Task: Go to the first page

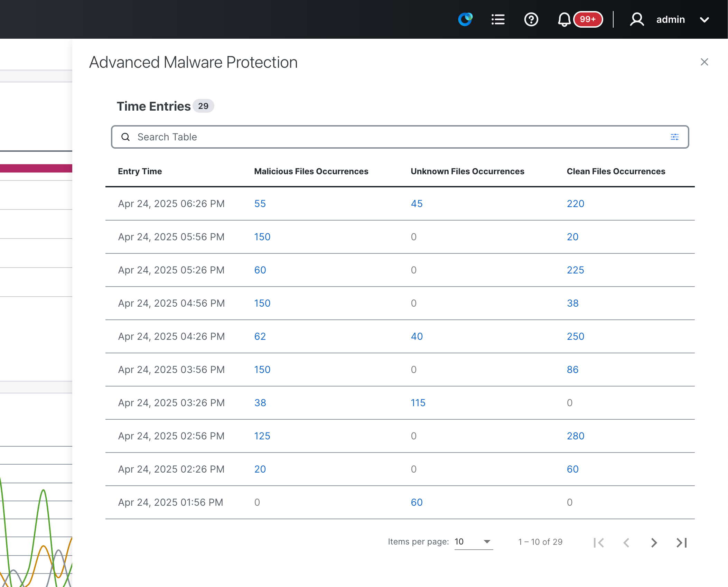Action: pyautogui.click(x=599, y=542)
